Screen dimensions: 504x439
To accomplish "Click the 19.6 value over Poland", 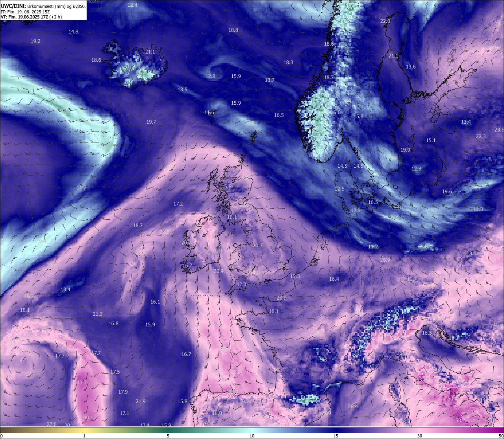I will pos(447,191).
